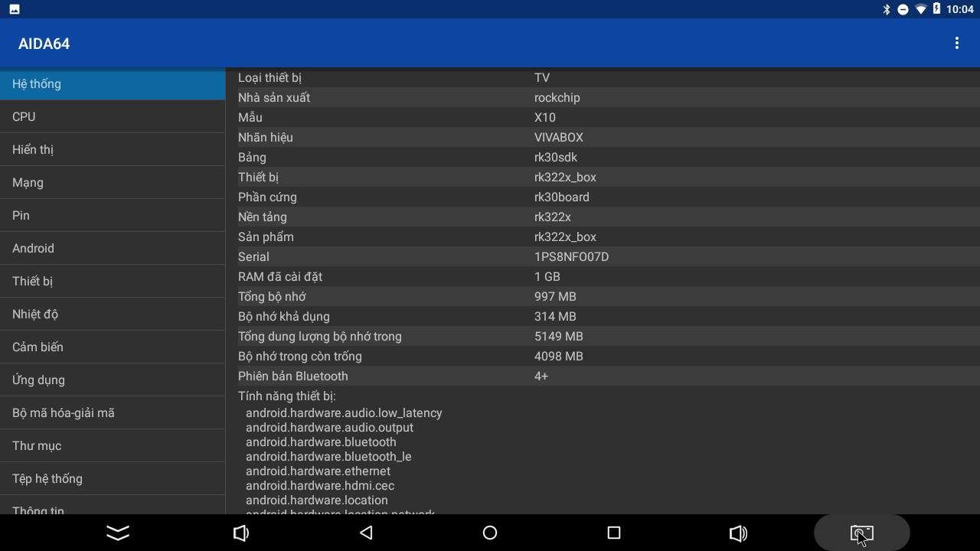Hide navigation bar with double-chevron icon
Image resolution: width=980 pixels, height=551 pixels.
(118, 533)
